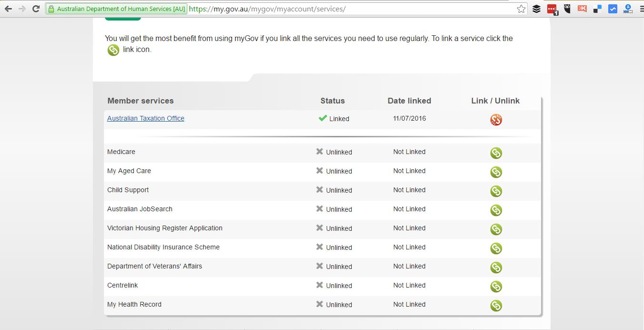Select the Australian JobSearch row label
This screenshot has height=330, width=644.
point(140,209)
